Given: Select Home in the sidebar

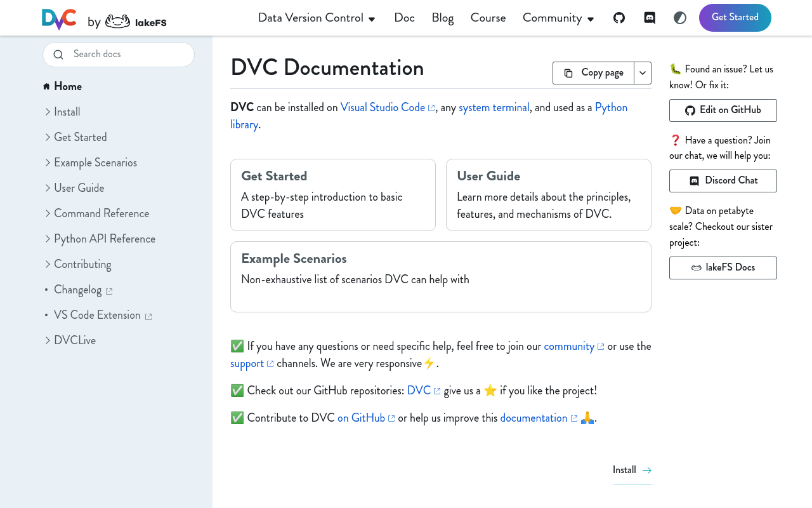Looking at the screenshot, I should pos(68,86).
